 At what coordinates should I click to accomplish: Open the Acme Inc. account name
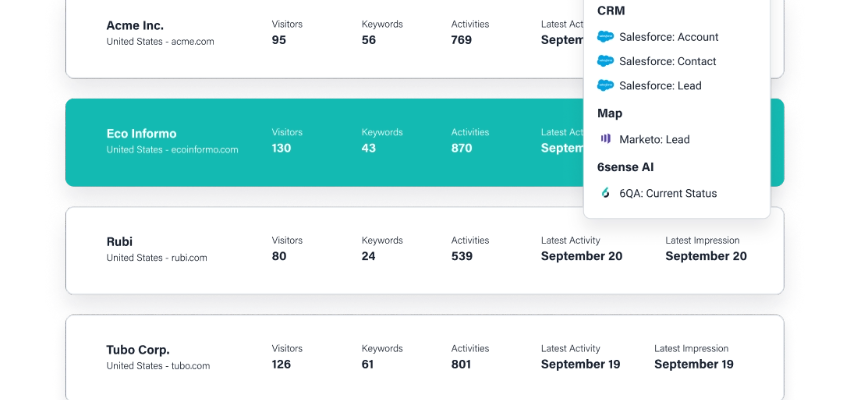(135, 25)
